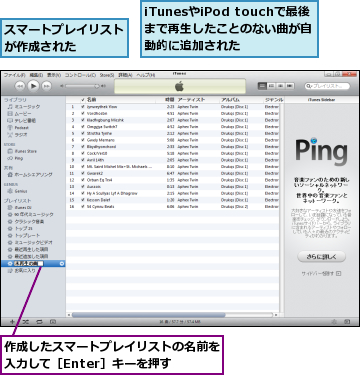Select the お気に入り playlist

coord(22,271)
